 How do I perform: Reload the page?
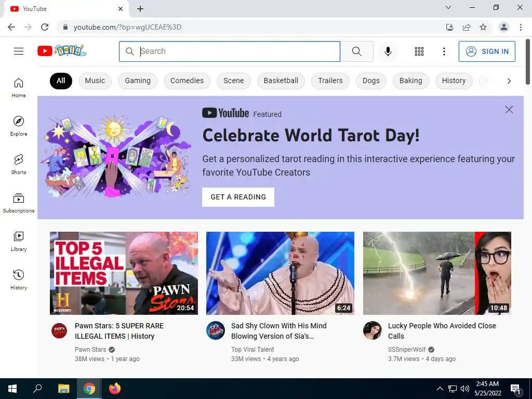click(x=45, y=27)
